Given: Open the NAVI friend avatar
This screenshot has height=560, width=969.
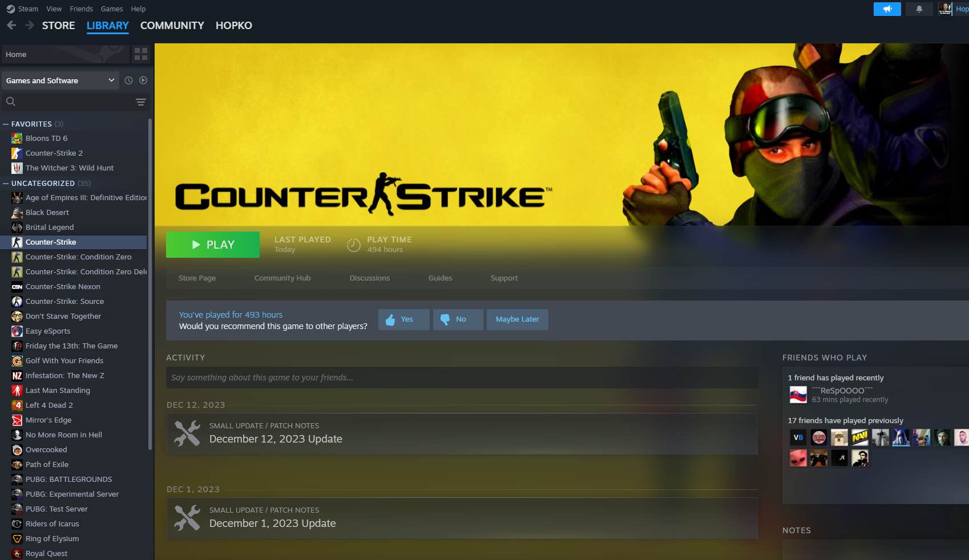Looking at the screenshot, I should coord(859,437).
